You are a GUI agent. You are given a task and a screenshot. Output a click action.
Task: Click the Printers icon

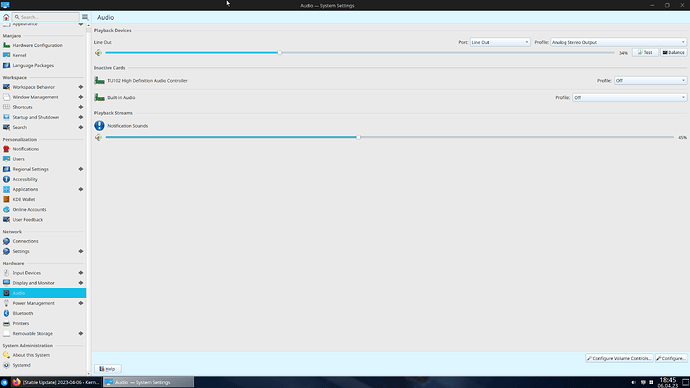(6, 324)
